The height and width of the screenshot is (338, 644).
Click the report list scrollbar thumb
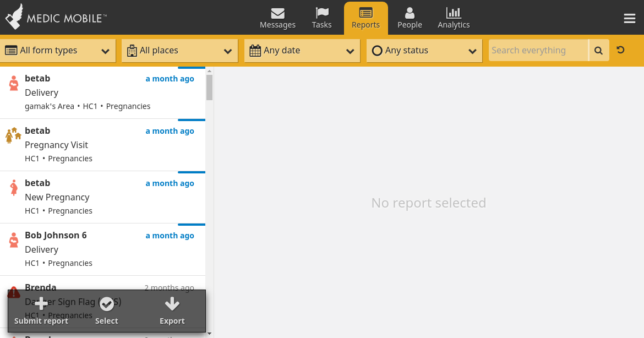click(x=210, y=87)
